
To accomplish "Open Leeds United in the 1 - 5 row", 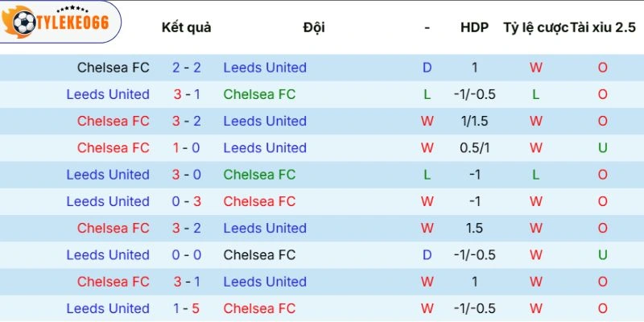I will [x=108, y=308].
